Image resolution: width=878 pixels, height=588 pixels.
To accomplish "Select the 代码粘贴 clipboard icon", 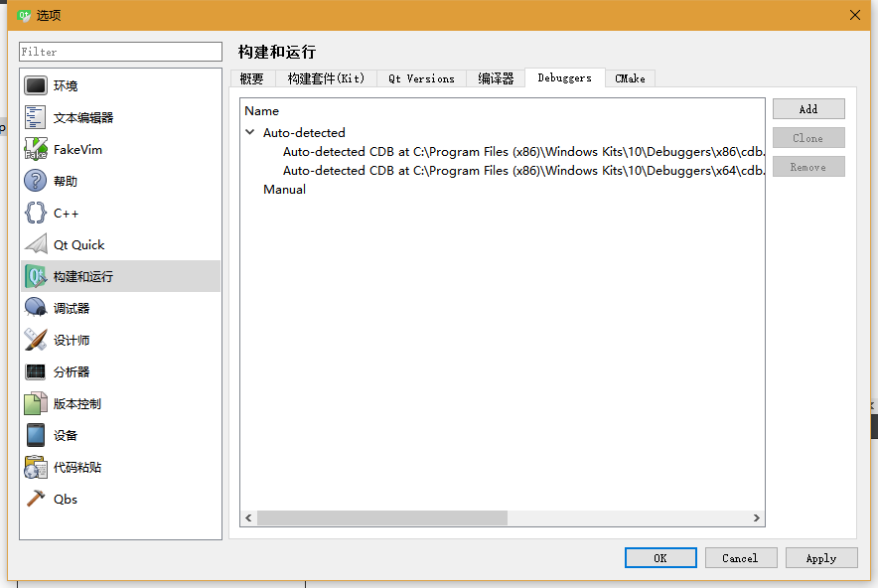I will [36, 467].
